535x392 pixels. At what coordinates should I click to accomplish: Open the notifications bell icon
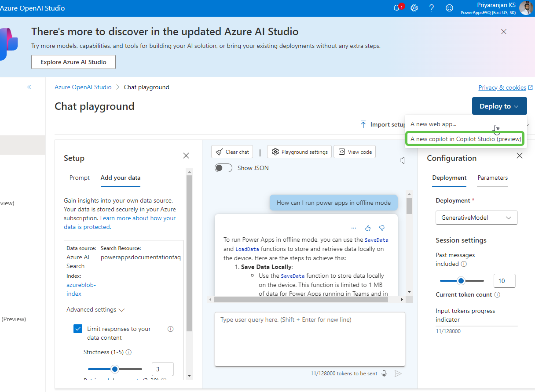(397, 8)
